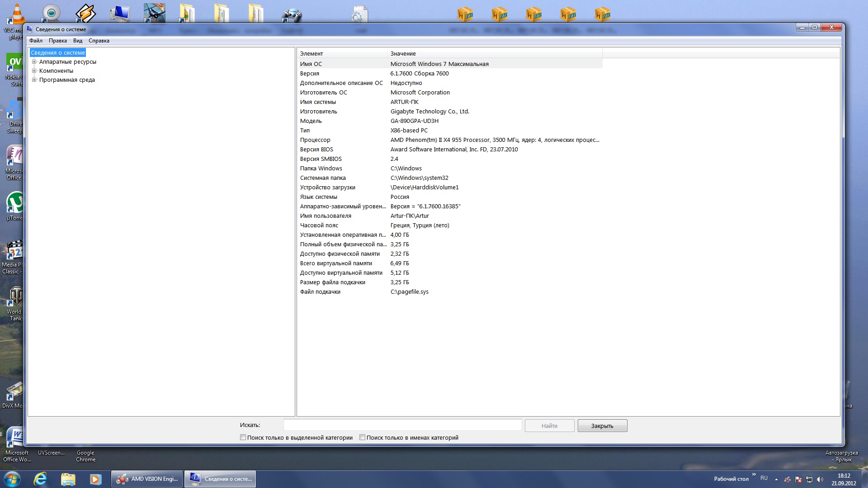Screen dimensions: 868x488
Task: Open the Google Chrome desktop icon label
Action: click(85, 456)
